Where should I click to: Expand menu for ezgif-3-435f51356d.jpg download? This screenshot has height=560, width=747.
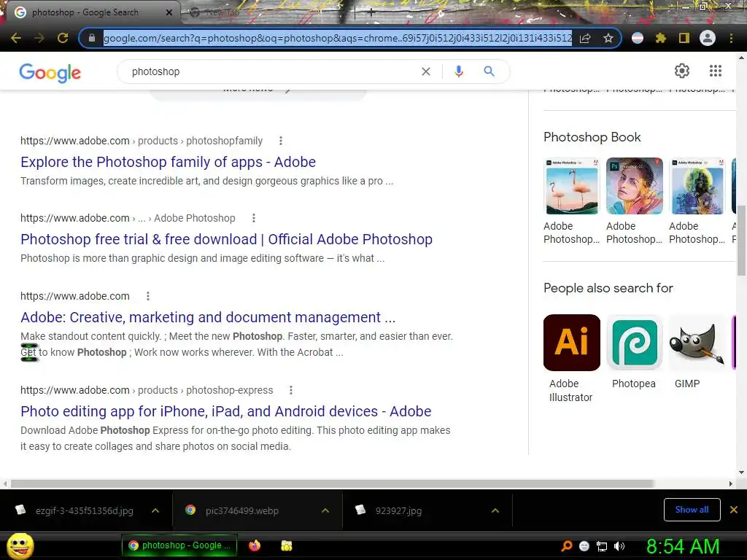[x=155, y=510]
